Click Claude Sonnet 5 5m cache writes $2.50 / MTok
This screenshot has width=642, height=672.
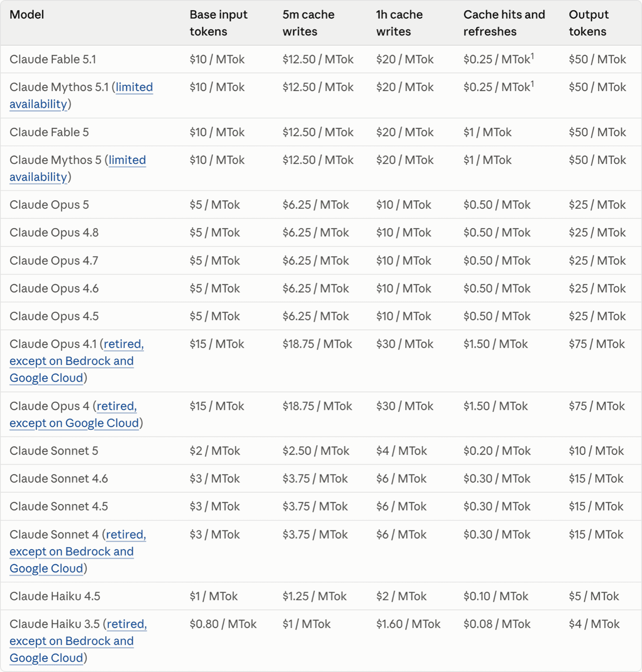[x=316, y=451]
